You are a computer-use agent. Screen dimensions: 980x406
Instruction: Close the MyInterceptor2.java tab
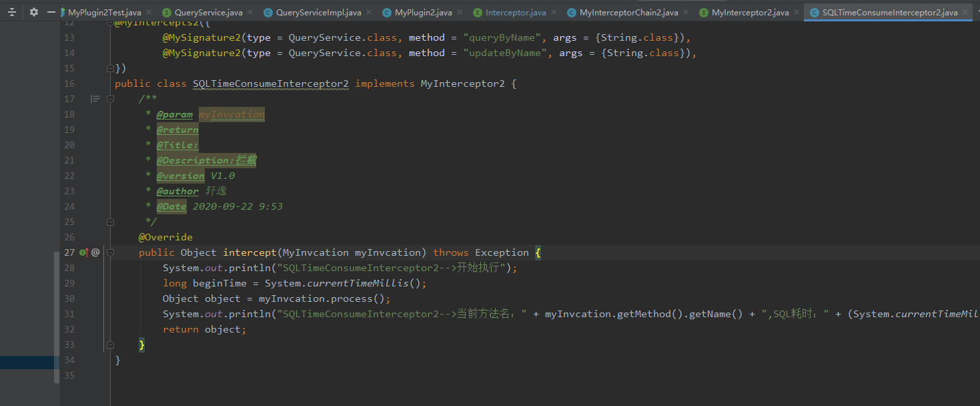click(797, 13)
